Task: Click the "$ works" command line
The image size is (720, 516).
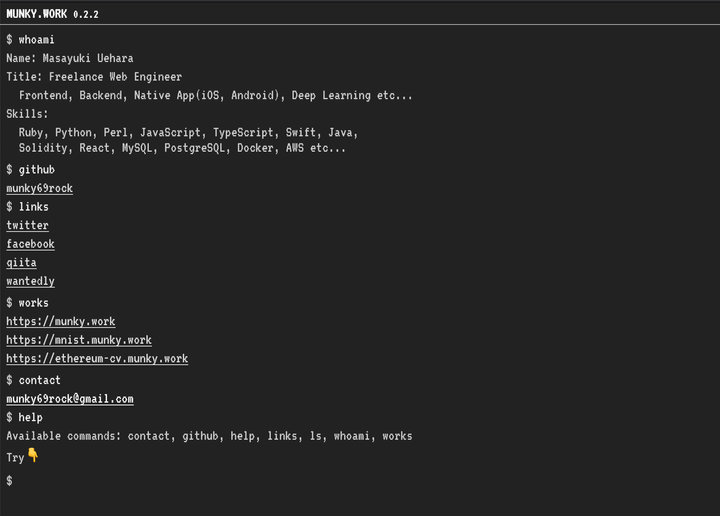Action: click(27, 302)
